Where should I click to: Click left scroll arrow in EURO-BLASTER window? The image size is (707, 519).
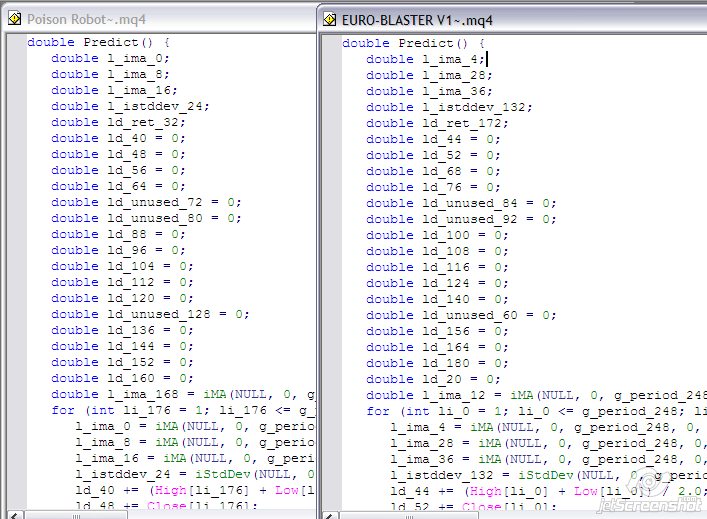(x=330, y=515)
